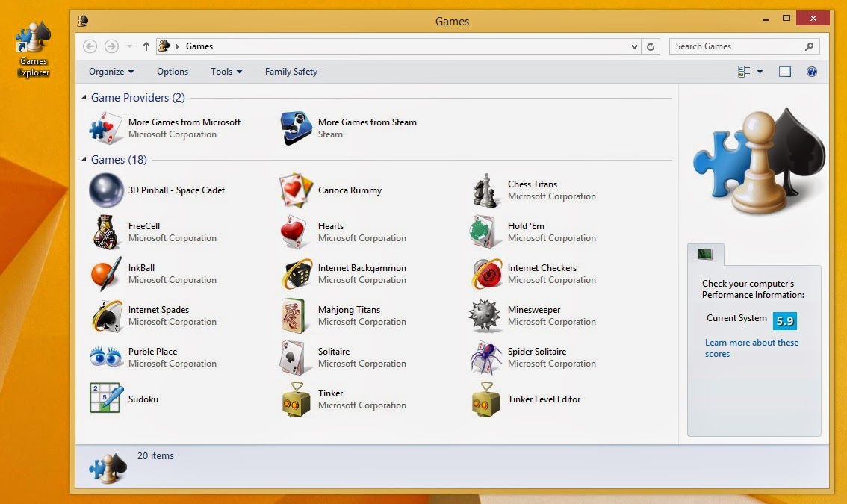Expand the Tools dropdown menu
This screenshot has width=847, height=504.
[x=226, y=72]
